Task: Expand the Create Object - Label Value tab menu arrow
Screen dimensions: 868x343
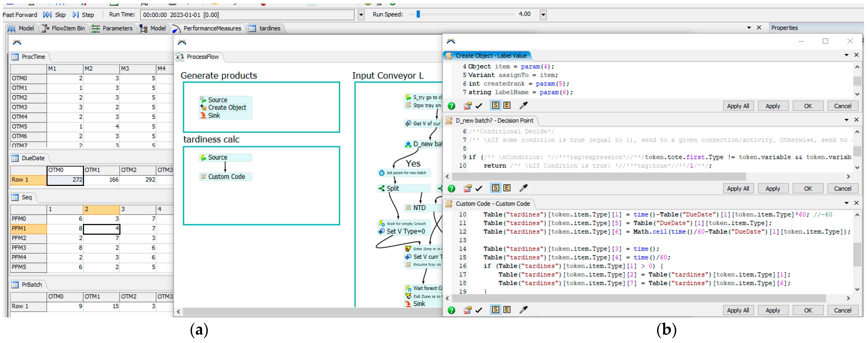Action: pyautogui.click(x=846, y=55)
